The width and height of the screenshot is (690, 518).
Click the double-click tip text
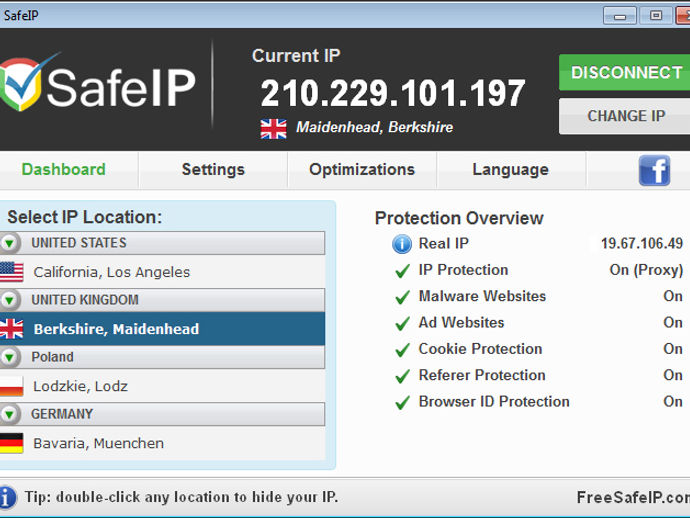[x=181, y=497]
